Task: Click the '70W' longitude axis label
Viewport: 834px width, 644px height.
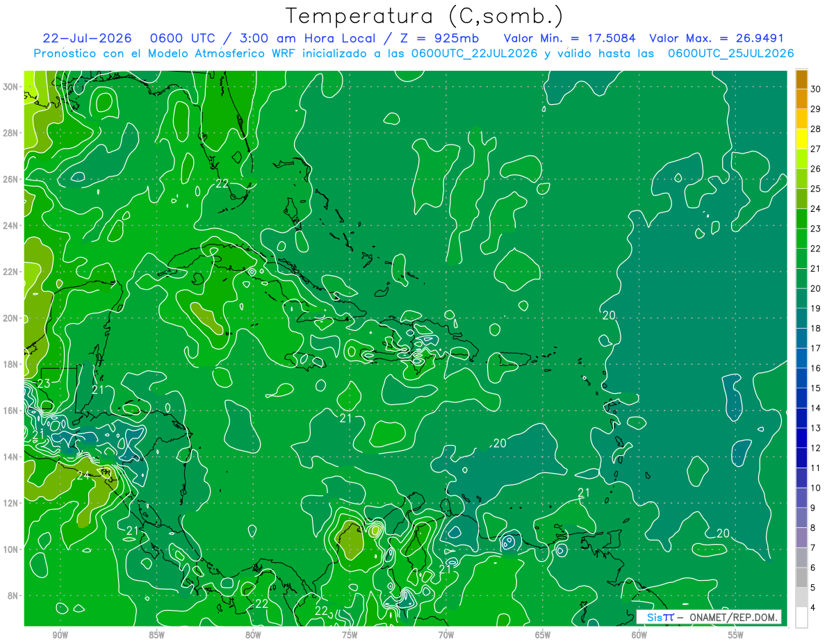Action: click(x=446, y=635)
